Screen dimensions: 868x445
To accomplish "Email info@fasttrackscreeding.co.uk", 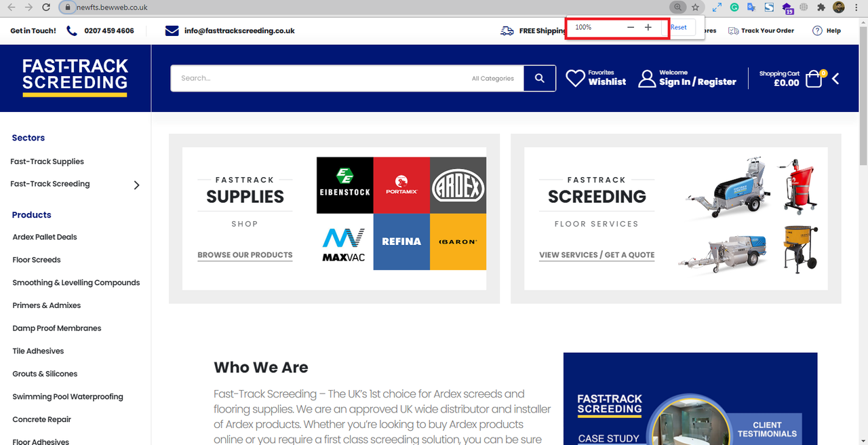I will click(239, 31).
